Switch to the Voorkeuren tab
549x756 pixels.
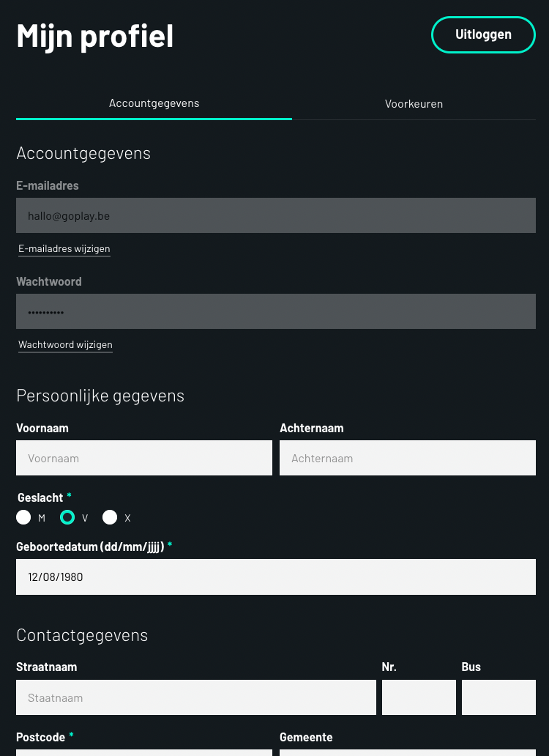point(414,104)
